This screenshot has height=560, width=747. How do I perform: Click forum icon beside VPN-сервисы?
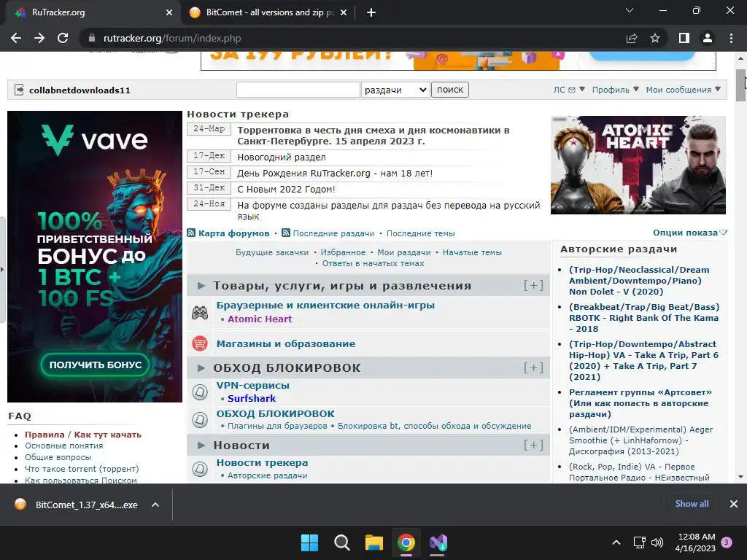click(x=200, y=392)
